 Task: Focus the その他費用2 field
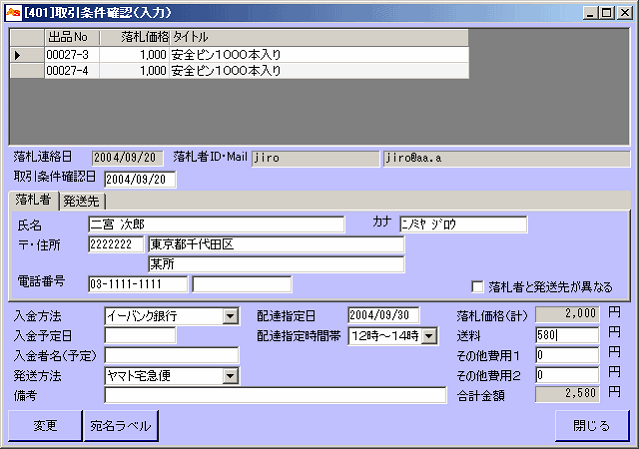tap(567, 375)
